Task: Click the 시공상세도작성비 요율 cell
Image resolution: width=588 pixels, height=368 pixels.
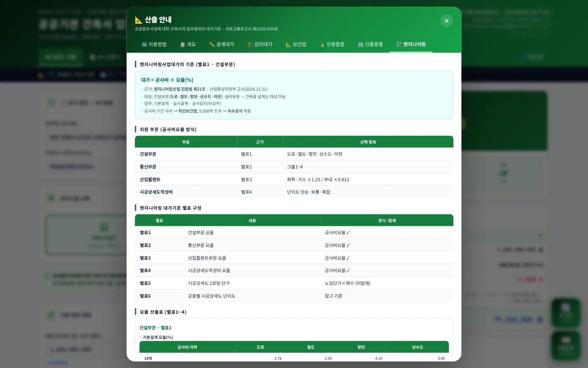Action: point(209,271)
